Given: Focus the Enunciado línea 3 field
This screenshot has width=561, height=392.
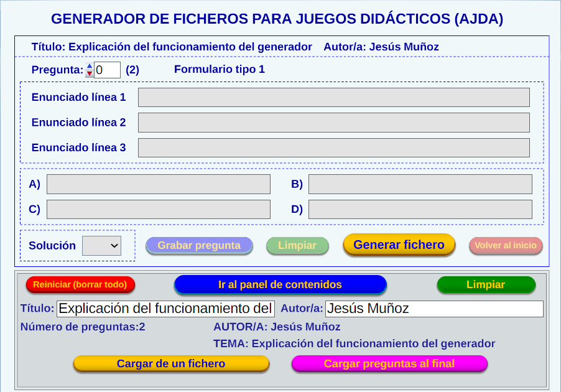Looking at the screenshot, I should (x=333, y=147).
